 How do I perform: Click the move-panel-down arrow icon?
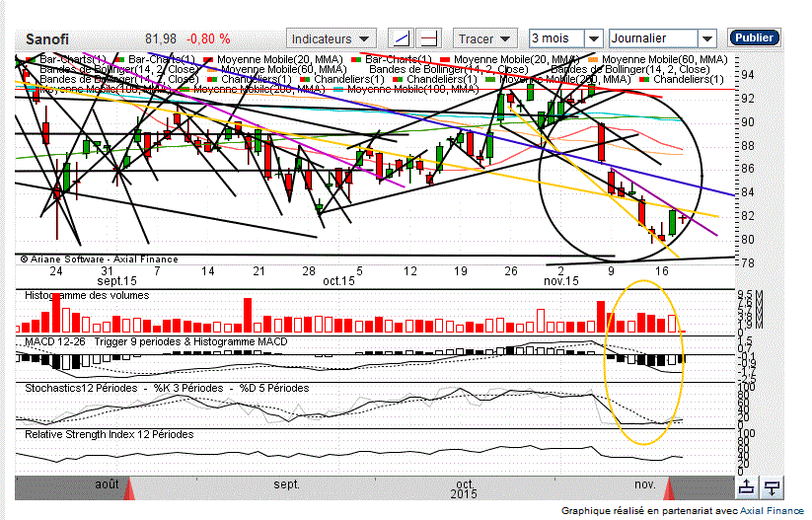click(x=772, y=487)
